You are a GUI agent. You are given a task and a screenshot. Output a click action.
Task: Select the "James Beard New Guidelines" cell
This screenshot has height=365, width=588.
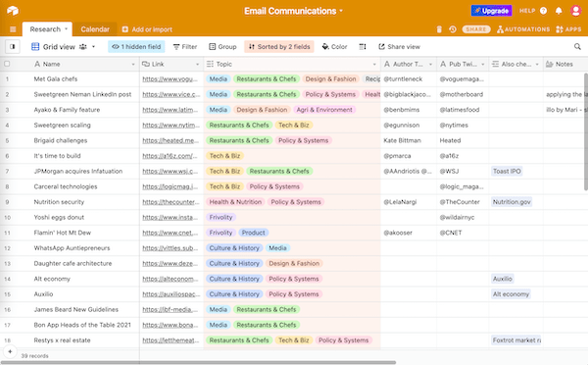(81, 310)
